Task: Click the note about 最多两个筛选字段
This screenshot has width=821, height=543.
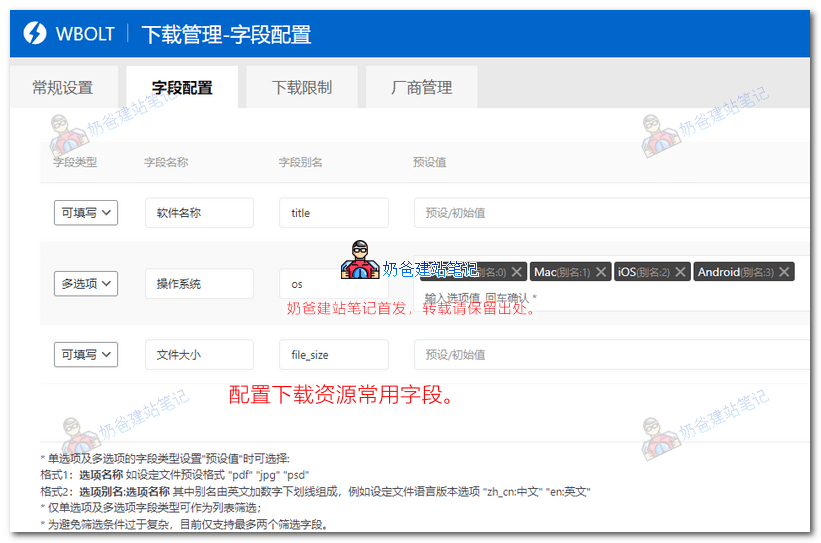Action: (184, 524)
